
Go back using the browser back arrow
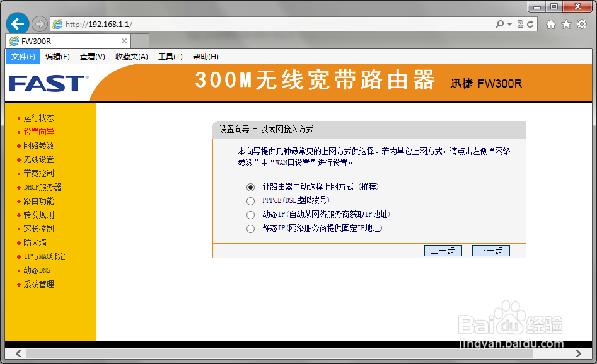click(18, 24)
